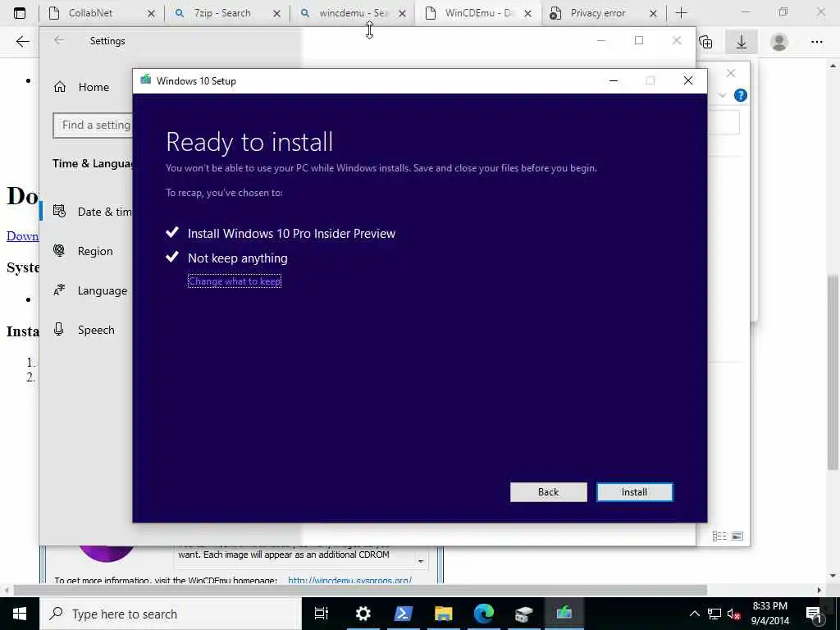Open the browser Collections icon
Screen dimensions: 840x630
pyautogui.click(x=706, y=42)
